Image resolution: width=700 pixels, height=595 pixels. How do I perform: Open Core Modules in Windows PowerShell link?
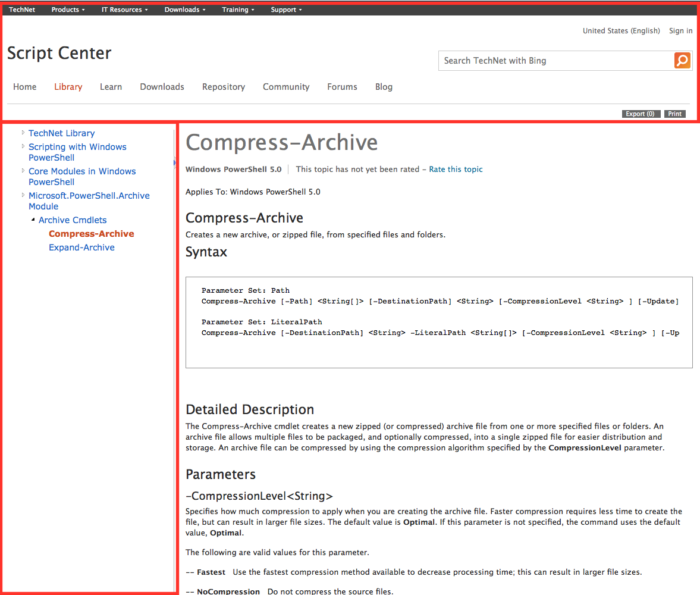pos(82,177)
